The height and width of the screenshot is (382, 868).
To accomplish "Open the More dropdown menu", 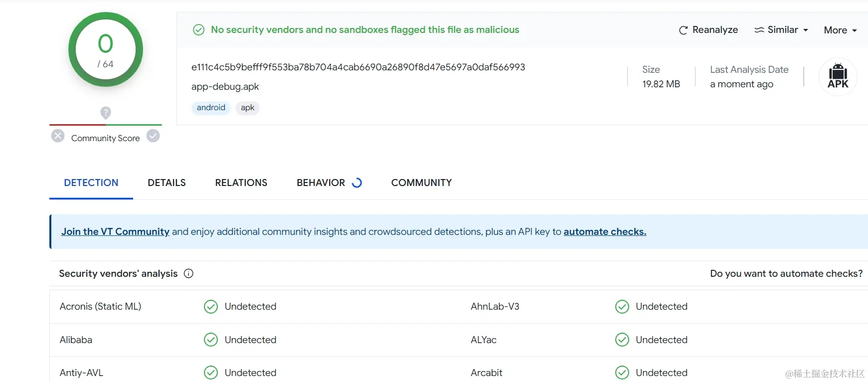I will tap(840, 30).
